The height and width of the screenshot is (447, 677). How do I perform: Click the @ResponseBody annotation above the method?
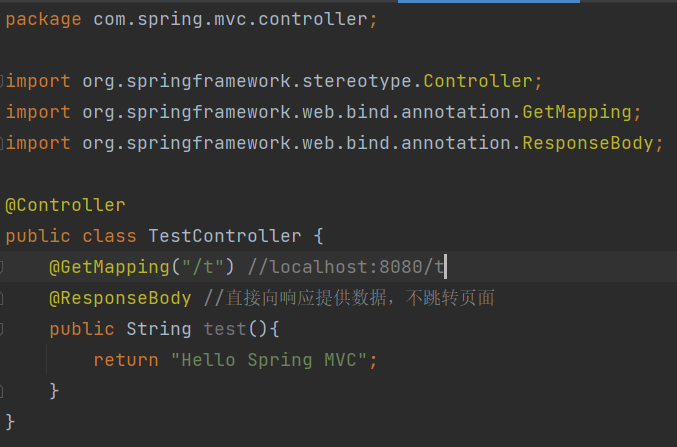tap(120, 298)
